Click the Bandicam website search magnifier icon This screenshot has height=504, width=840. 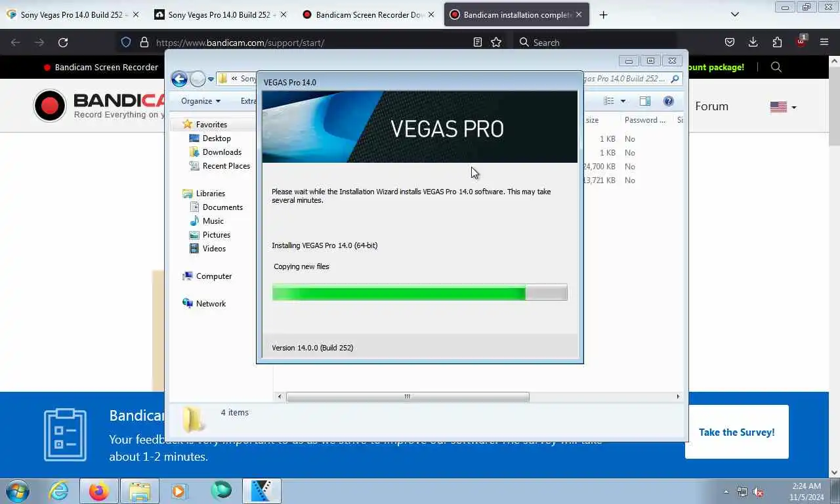(776, 67)
